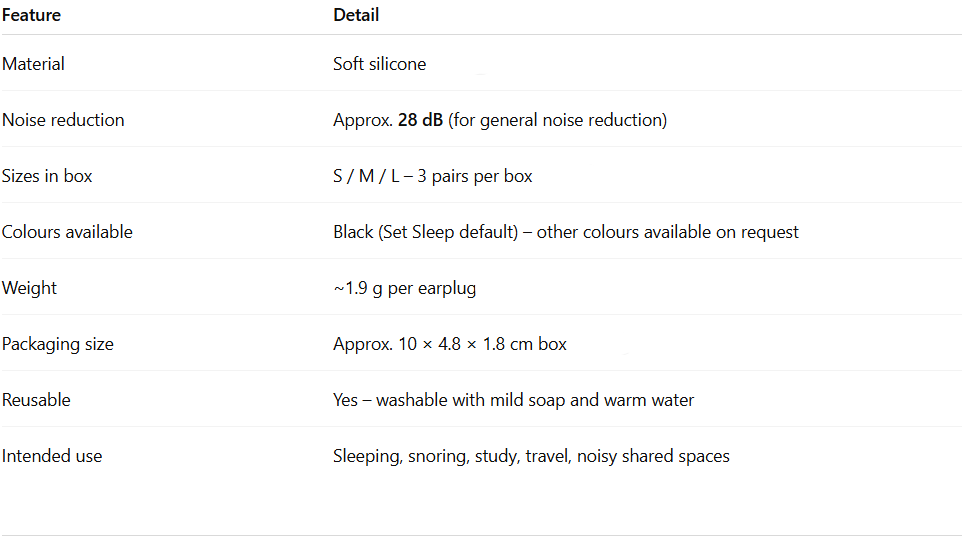Click the Weight row label

[29, 288]
